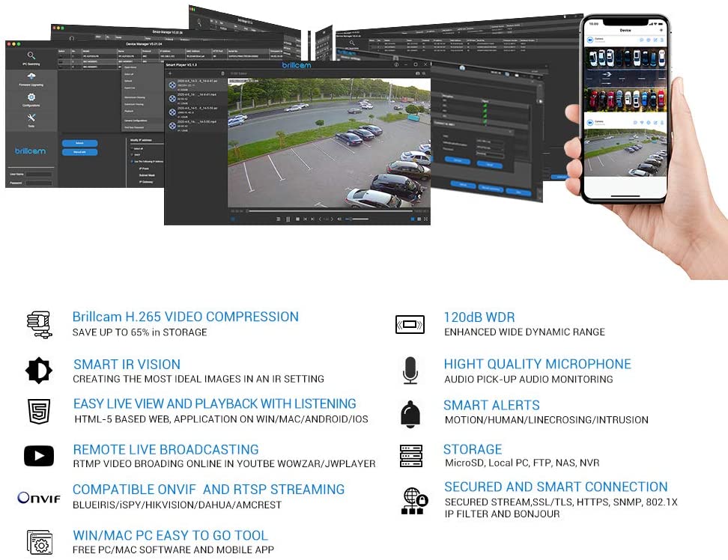Click the trash icon in Smart Player playlist
The image size is (728, 560).
pyautogui.click(x=222, y=73)
